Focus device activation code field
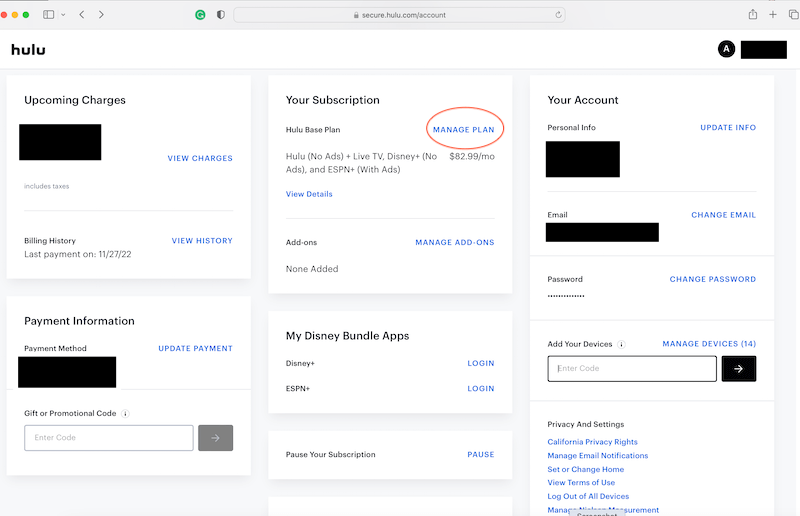The height and width of the screenshot is (516, 800). [x=632, y=368]
